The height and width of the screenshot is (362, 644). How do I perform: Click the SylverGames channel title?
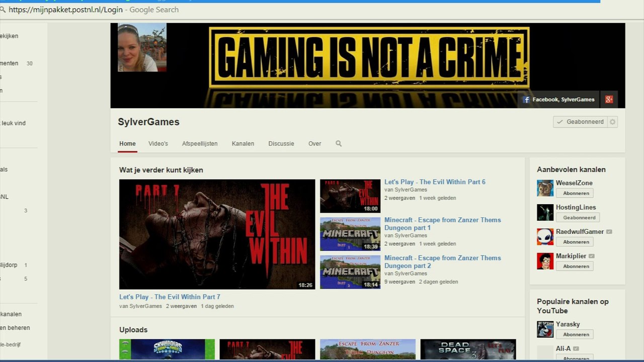(x=148, y=122)
